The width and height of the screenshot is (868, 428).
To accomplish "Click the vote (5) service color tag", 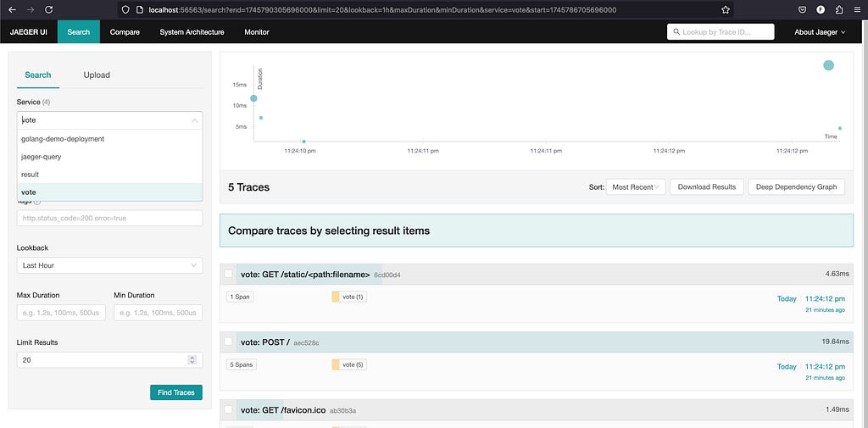I will click(348, 364).
